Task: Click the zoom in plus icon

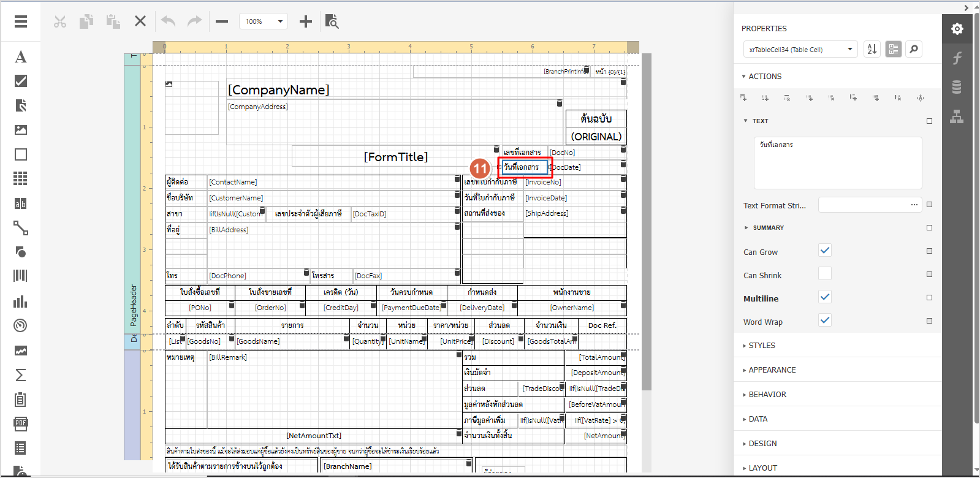Action: tap(305, 21)
